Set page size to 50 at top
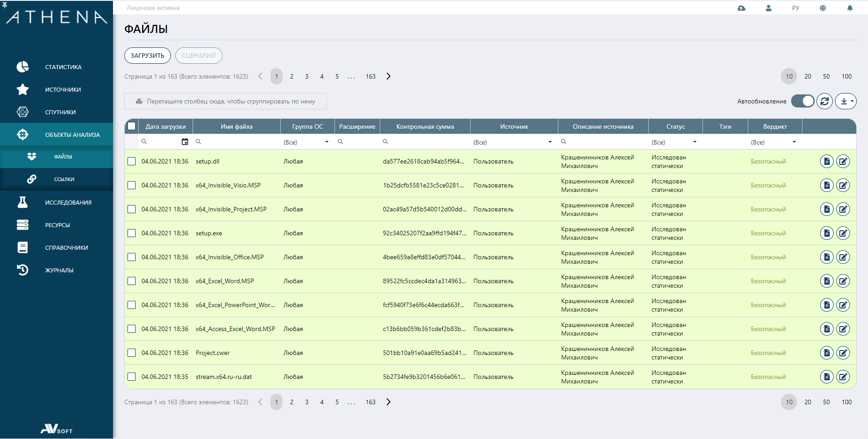The height and width of the screenshot is (439, 868). (x=826, y=76)
